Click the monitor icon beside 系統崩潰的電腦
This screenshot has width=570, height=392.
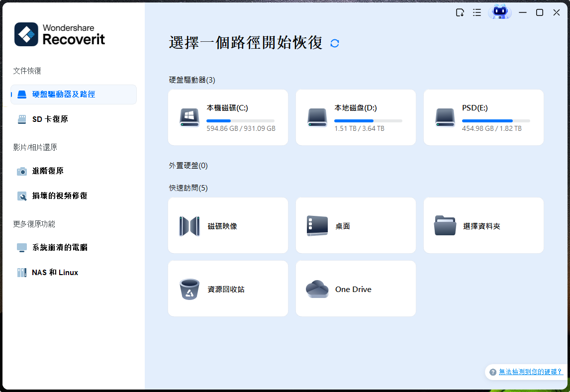click(22, 248)
